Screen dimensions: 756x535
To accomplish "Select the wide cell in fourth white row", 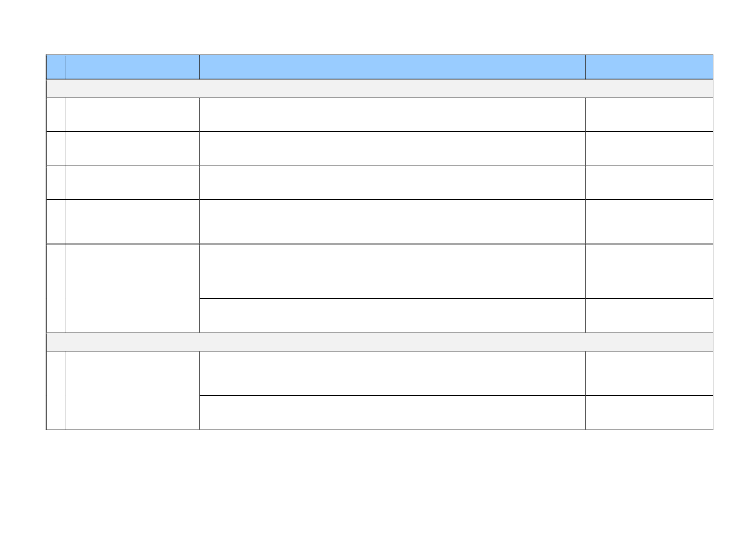I will tap(393, 221).
